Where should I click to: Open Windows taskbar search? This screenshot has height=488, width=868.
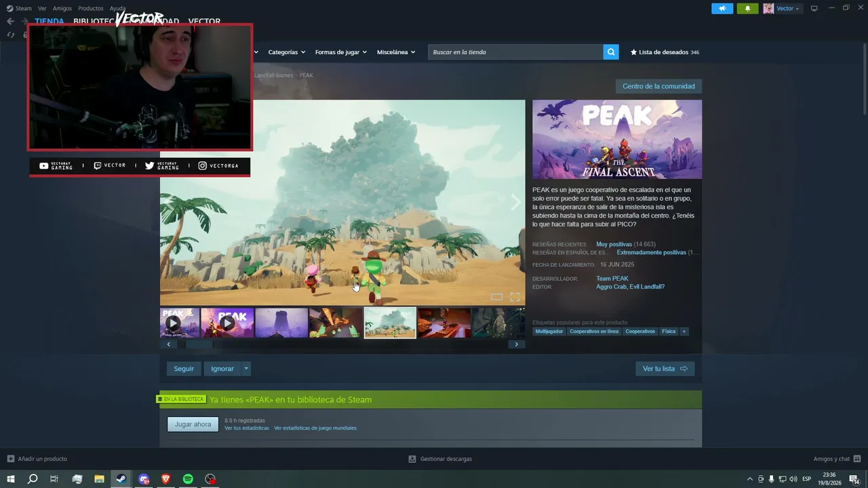point(33,479)
